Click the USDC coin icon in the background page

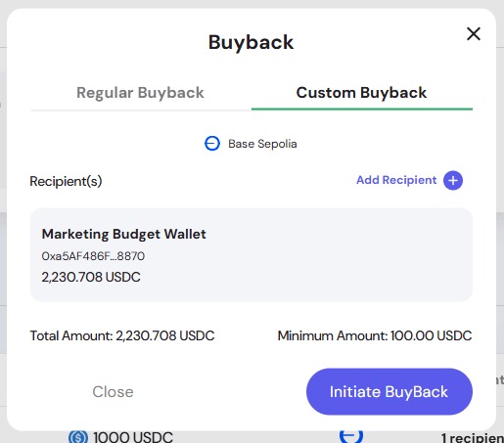click(78, 437)
